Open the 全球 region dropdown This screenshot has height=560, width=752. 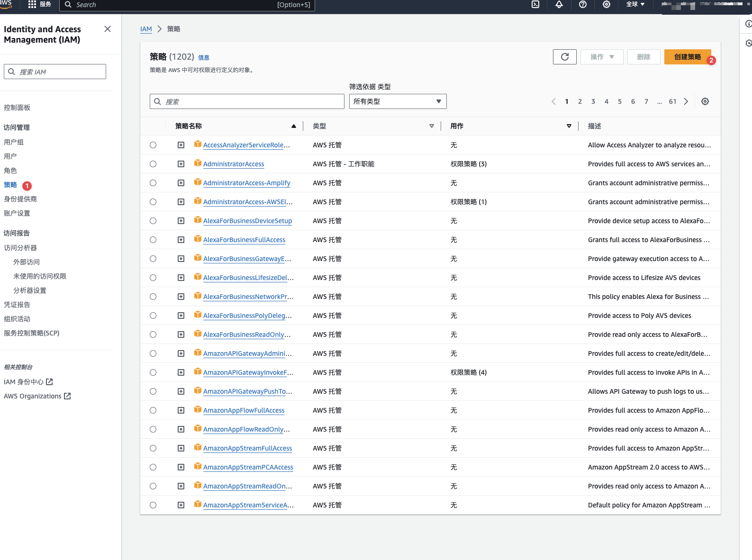point(635,4)
